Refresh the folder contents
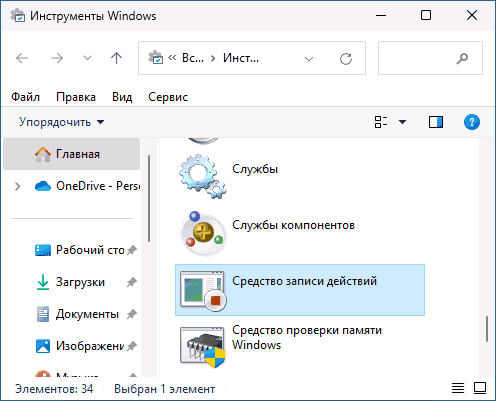 [346, 59]
